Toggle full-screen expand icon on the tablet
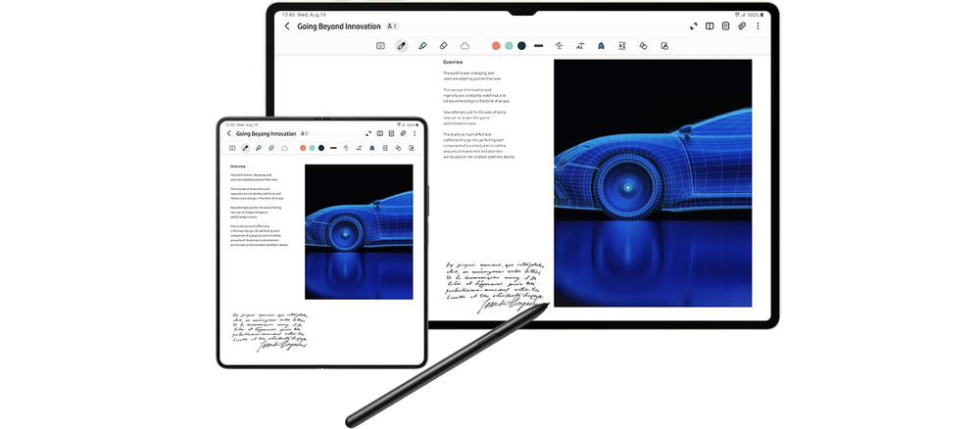 pos(693,26)
